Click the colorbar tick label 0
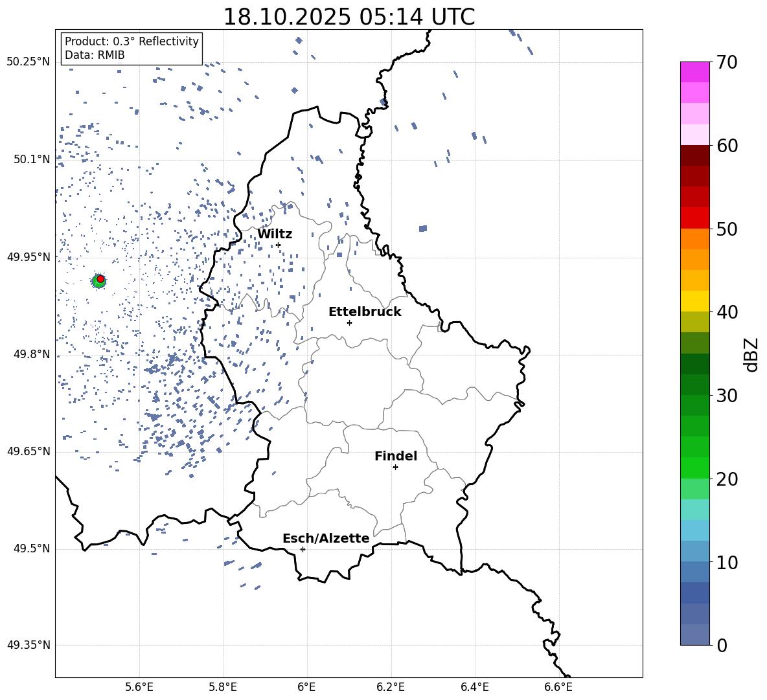This screenshot has height=700, width=767. click(x=722, y=645)
